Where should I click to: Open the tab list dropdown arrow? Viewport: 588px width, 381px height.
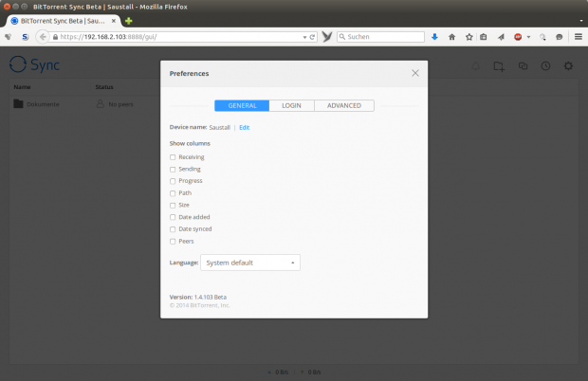(x=581, y=21)
